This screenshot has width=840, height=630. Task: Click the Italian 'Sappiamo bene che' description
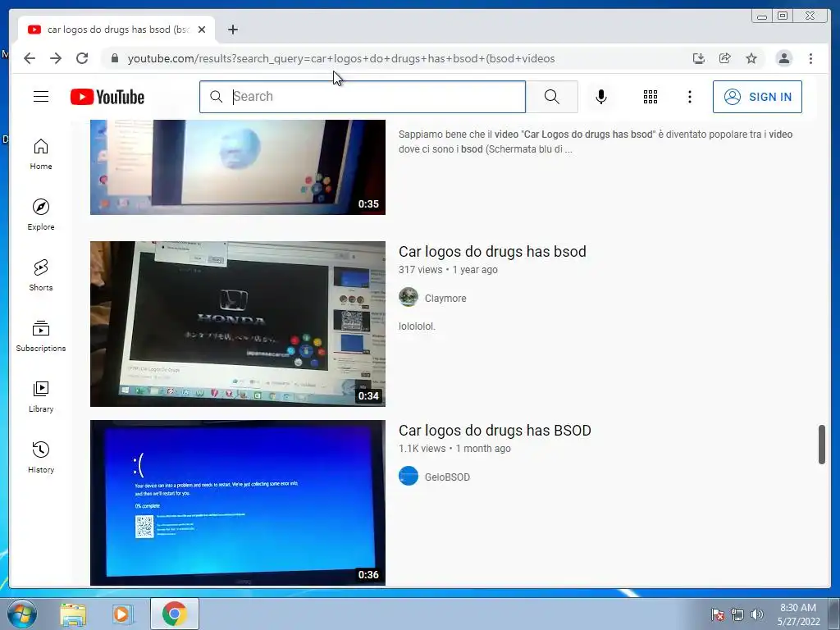click(x=596, y=141)
